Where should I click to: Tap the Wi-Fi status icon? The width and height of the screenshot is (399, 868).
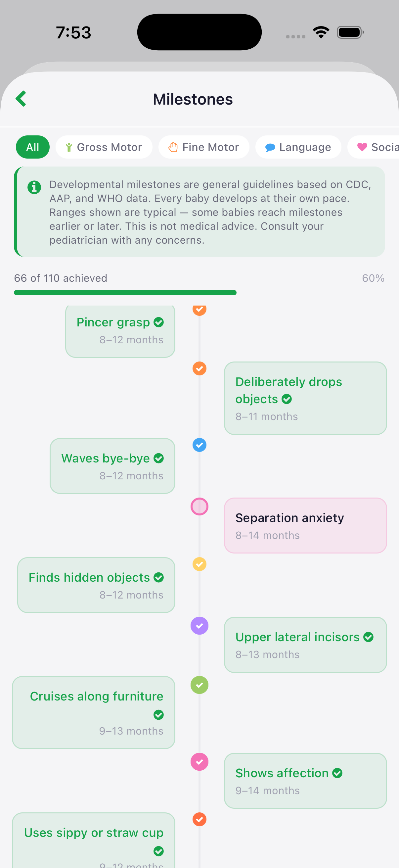(321, 32)
